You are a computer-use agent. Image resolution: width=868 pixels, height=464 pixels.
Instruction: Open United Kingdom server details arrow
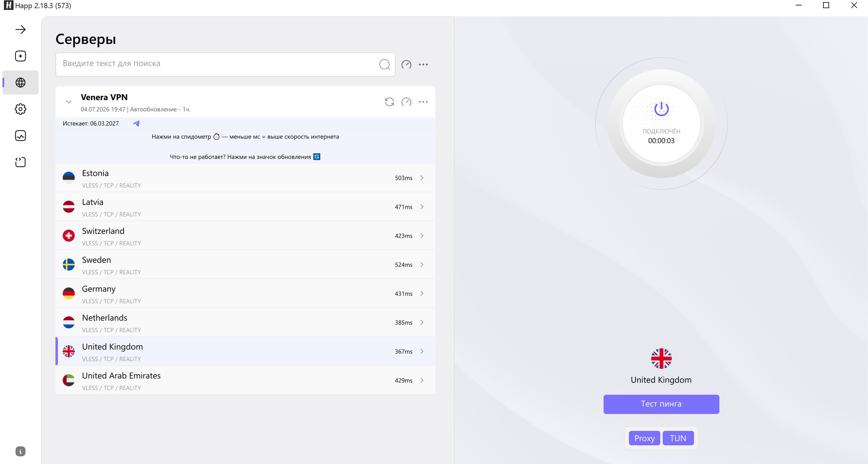pyautogui.click(x=422, y=352)
